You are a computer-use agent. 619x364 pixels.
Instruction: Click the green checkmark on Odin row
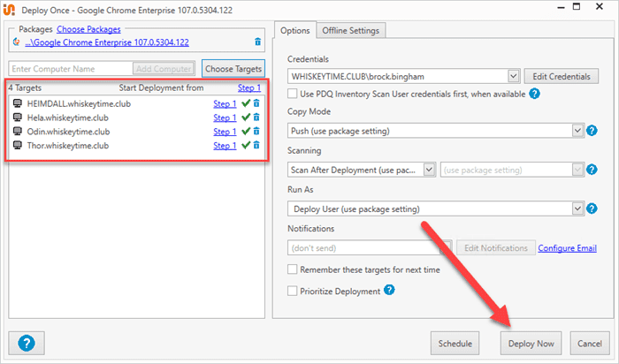[246, 131]
